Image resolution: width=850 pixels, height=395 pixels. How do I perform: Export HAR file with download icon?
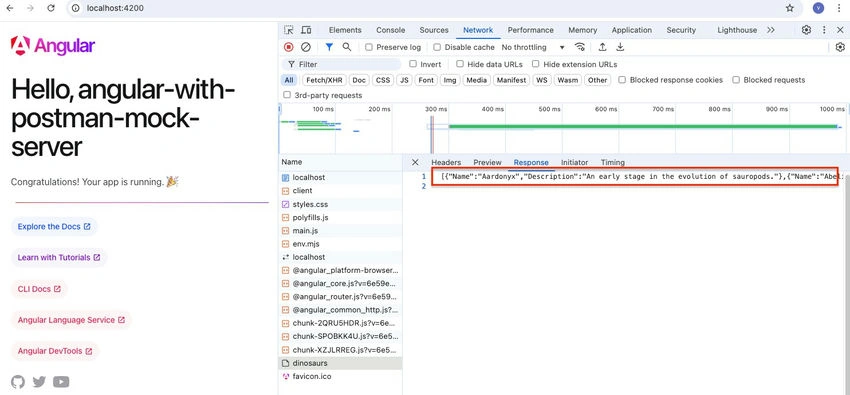(620, 47)
